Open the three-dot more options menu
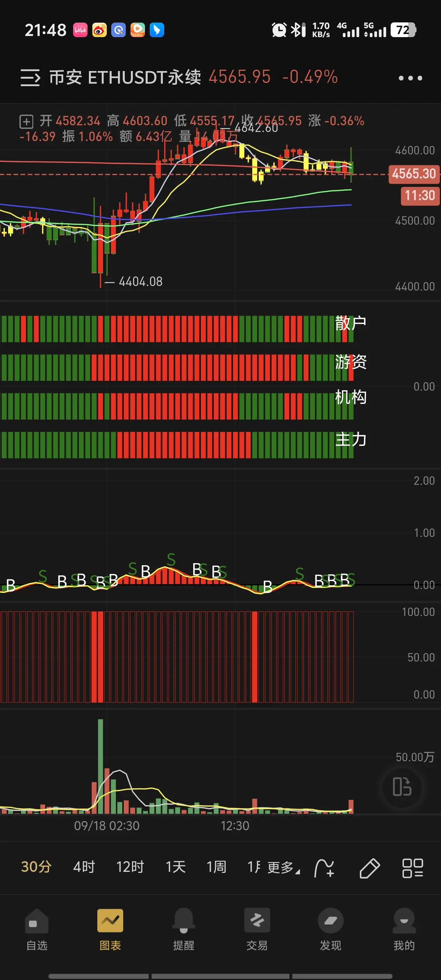Viewport: 441px width, 980px height. click(x=410, y=78)
